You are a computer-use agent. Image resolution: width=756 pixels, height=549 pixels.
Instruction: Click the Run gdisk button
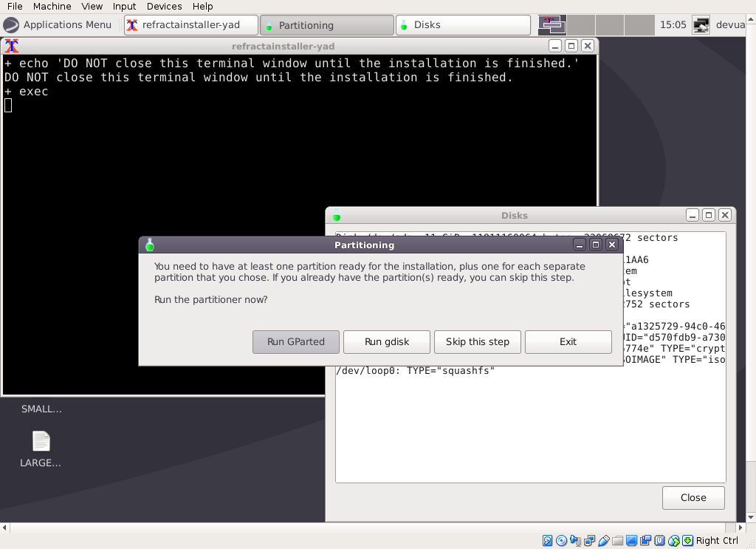(x=387, y=342)
